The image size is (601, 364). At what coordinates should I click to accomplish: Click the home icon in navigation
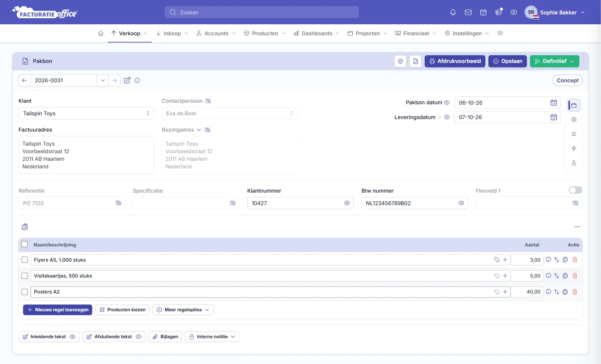point(100,33)
